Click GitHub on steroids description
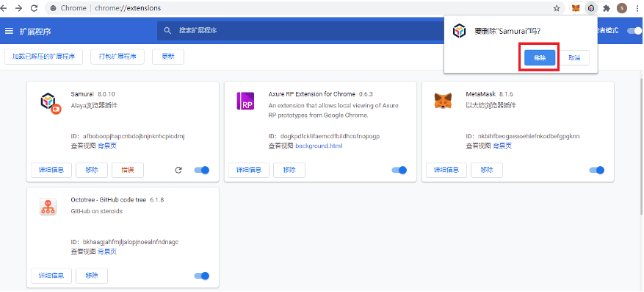644x292 pixels. (96, 211)
